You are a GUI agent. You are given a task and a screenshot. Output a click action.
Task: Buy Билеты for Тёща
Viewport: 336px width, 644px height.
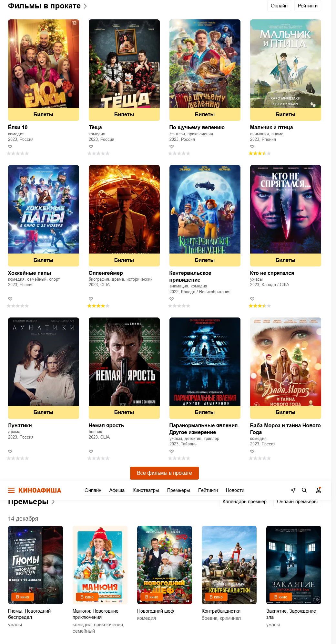(x=124, y=114)
